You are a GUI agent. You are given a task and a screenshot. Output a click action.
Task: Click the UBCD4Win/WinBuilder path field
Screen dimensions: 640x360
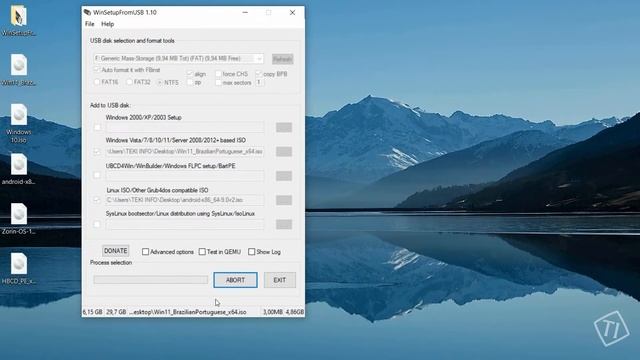pyautogui.click(x=185, y=176)
